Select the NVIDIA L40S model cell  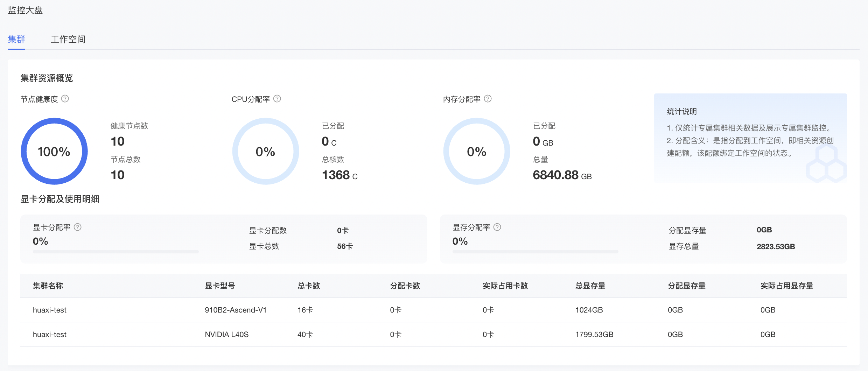(226, 335)
